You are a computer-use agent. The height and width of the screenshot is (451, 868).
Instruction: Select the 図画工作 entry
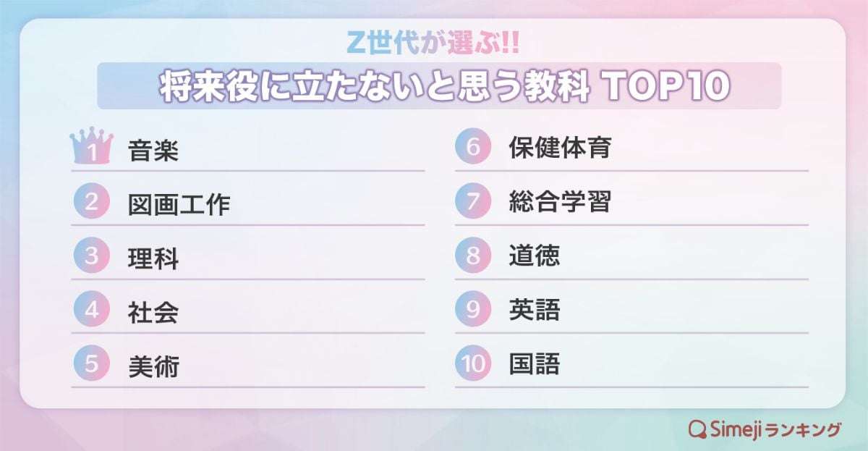point(178,204)
